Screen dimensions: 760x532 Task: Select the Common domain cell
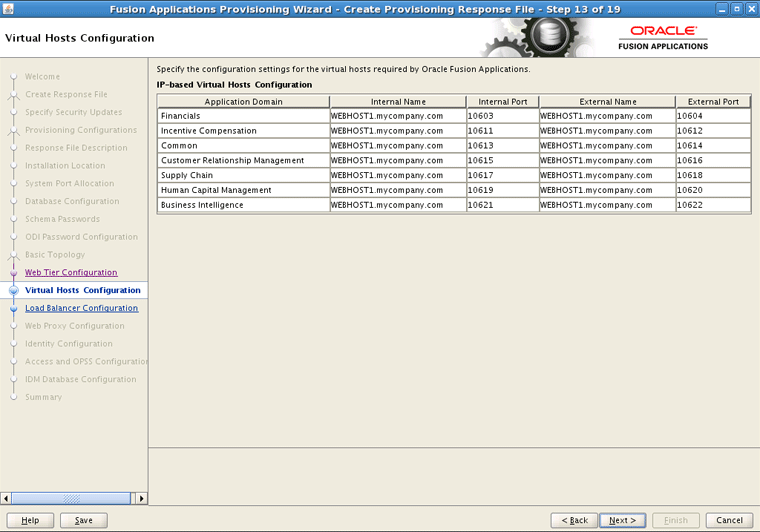(x=244, y=145)
